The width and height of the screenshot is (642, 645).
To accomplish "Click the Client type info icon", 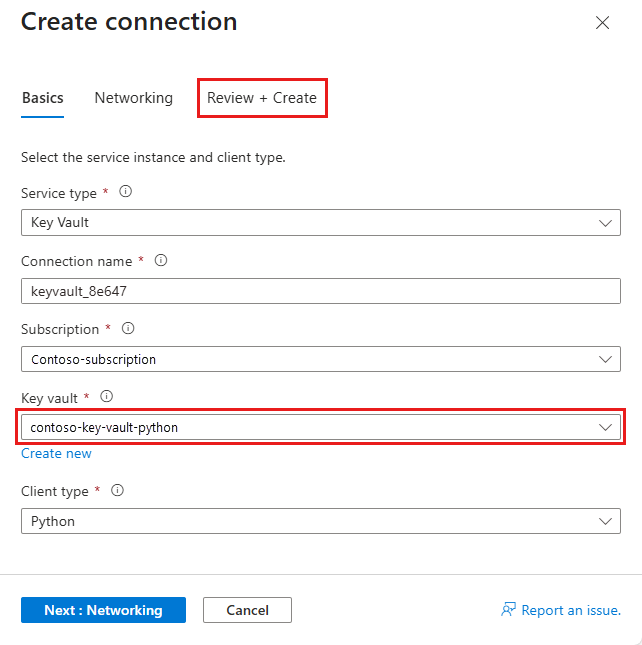I will (118, 490).
